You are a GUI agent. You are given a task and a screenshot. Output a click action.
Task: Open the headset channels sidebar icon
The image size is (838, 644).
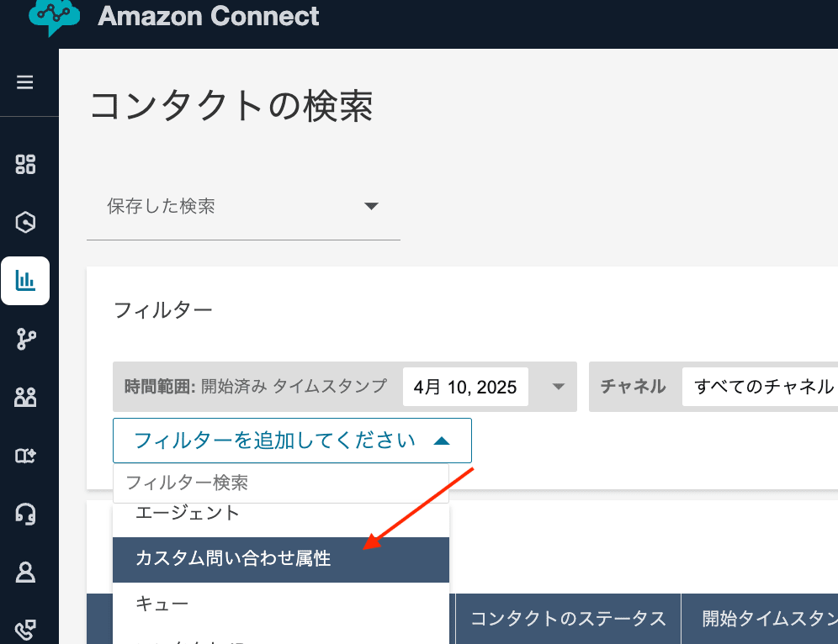[x=25, y=514]
